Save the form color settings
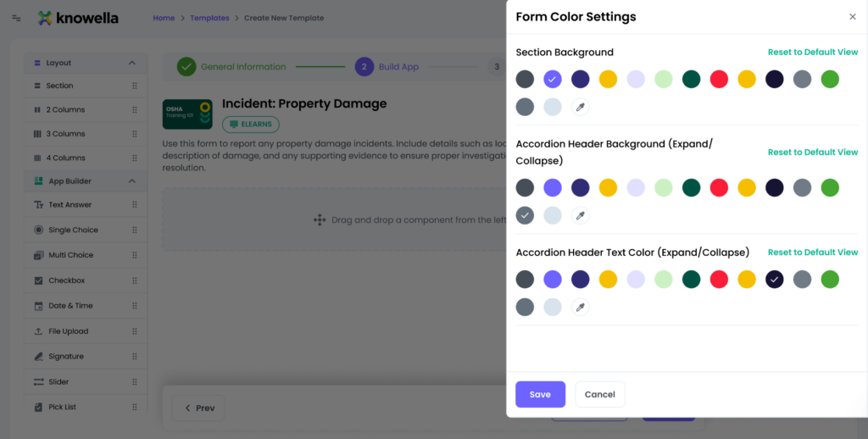868x439 pixels. point(540,394)
